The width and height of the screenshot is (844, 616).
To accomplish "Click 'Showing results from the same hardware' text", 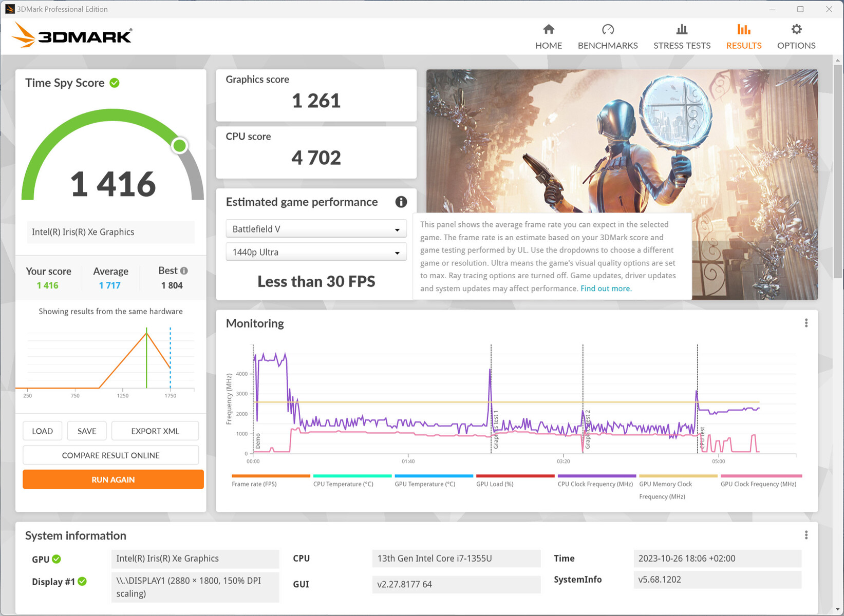I will pos(111,312).
